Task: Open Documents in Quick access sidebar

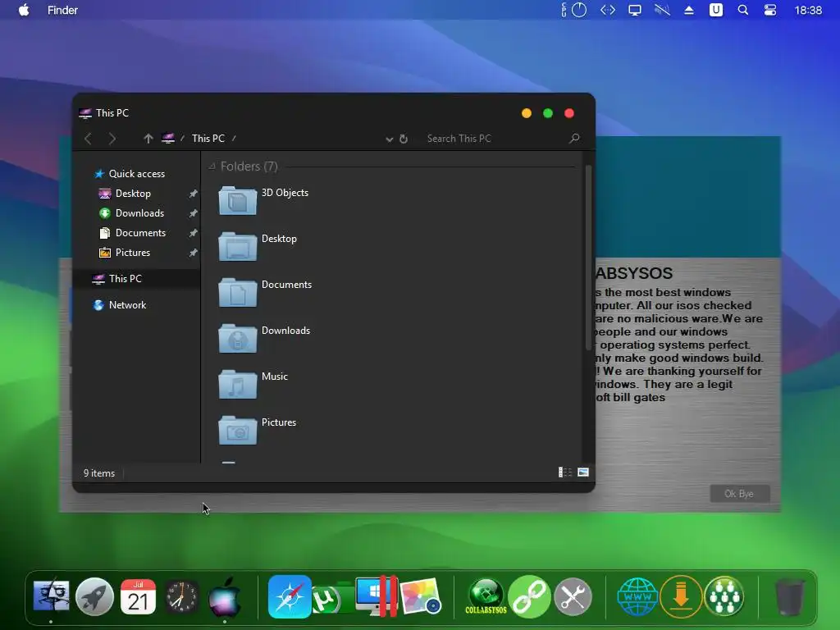Action: tap(140, 233)
